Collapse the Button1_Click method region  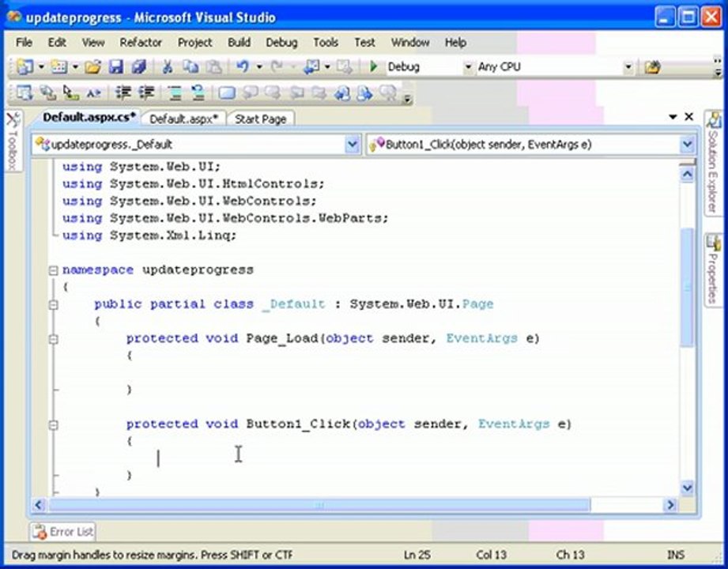[54, 424]
